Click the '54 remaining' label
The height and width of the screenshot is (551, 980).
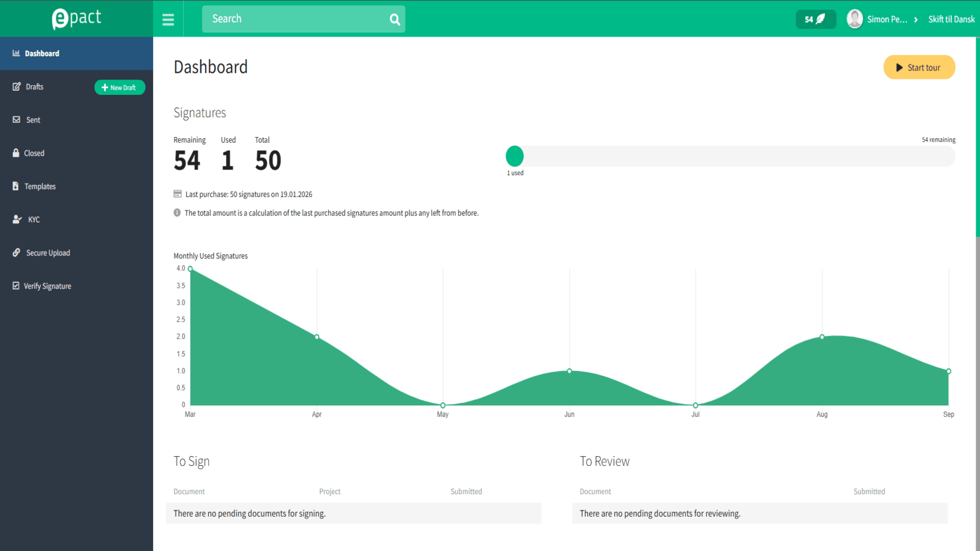point(938,140)
